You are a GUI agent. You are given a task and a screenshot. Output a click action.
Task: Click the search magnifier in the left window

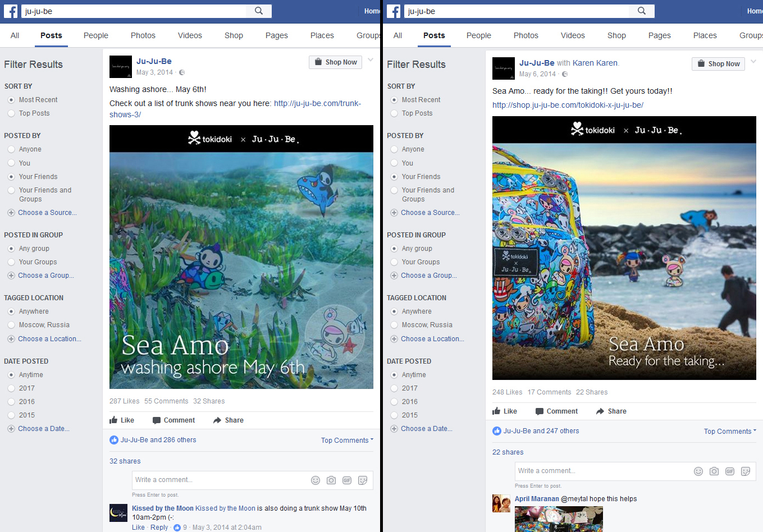coord(259,11)
